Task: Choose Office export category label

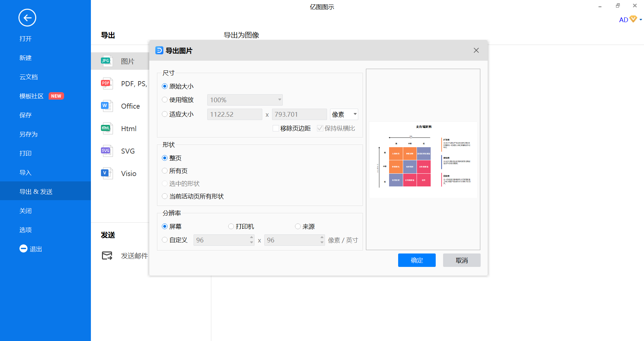Action: click(130, 106)
